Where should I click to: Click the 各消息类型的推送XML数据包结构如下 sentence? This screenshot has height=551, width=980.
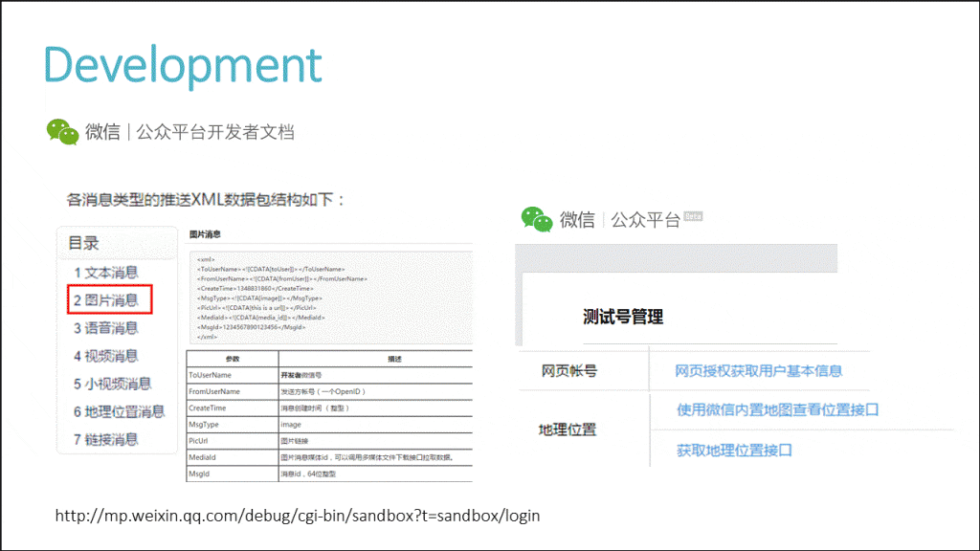(x=205, y=200)
